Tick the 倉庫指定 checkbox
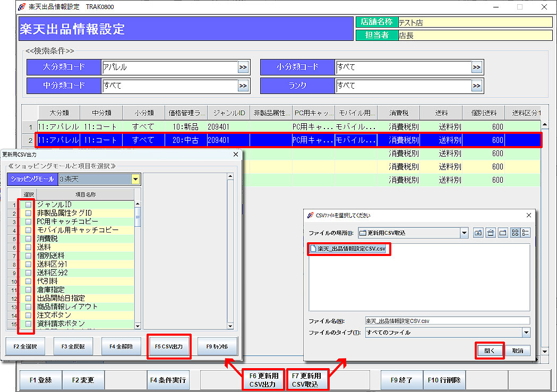This screenshot has width=557, height=392. tap(28, 290)
